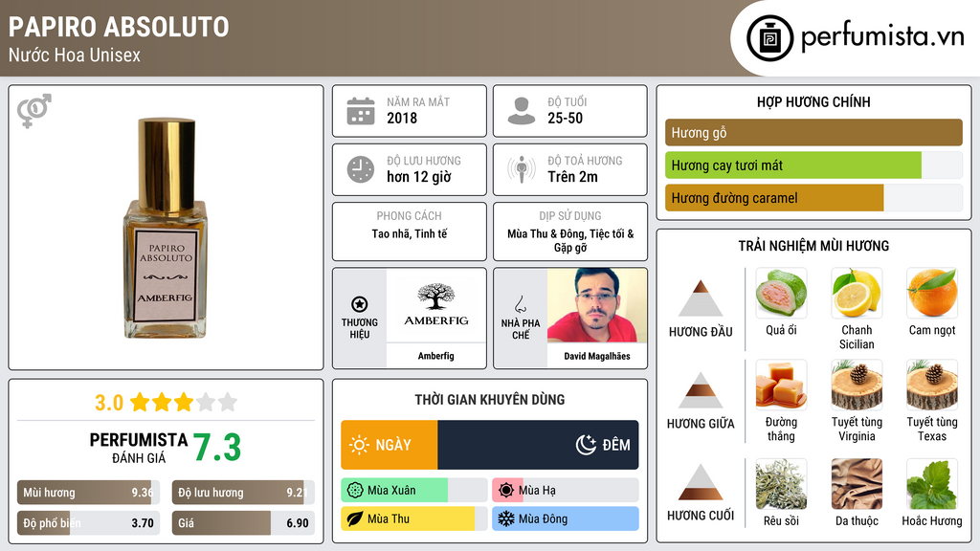Click the unisex gender symbol icon
This screenshot has height=551, width=980.
click(x=33, y=111)
